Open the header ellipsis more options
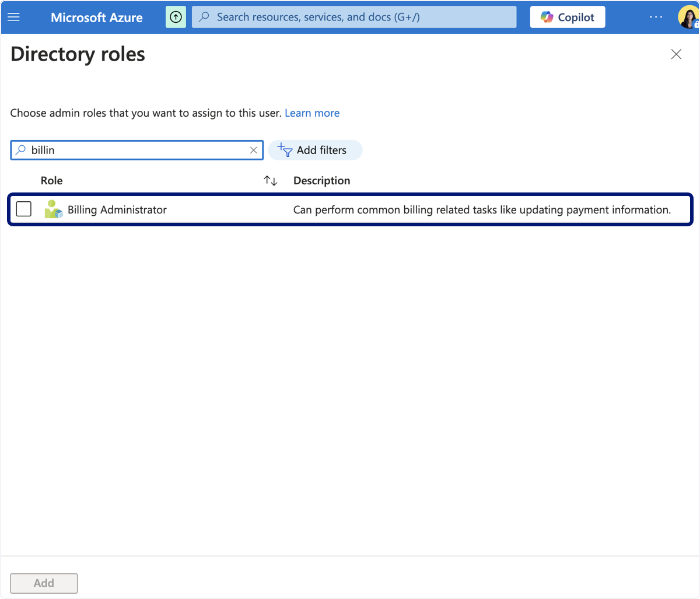700x599 pixels. tap(656, 17)
